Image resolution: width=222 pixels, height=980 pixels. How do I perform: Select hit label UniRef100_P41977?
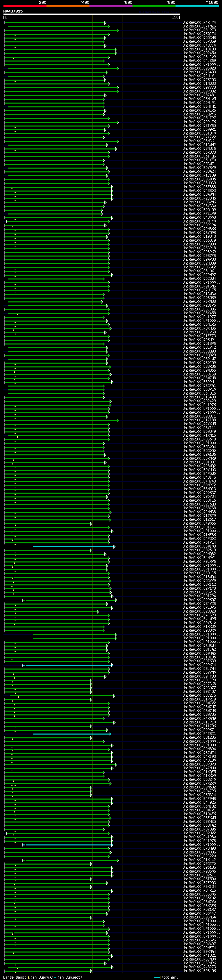[199, 317]
